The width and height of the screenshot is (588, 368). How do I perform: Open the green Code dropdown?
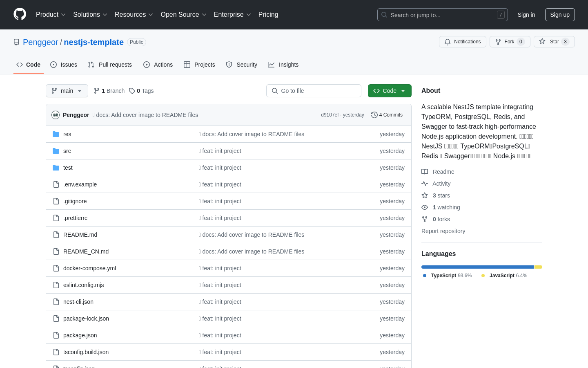tap(390, 91)
